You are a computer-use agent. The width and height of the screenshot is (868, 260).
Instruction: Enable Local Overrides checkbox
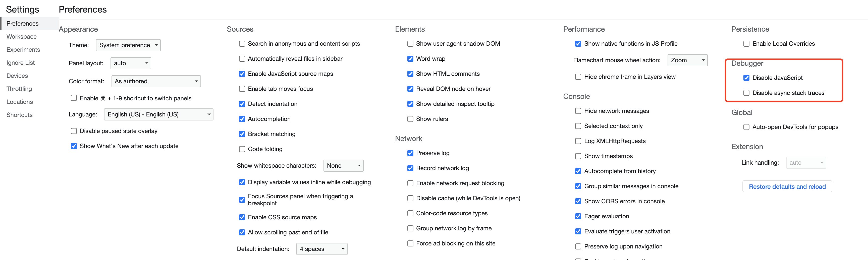(x=746, y=44)
